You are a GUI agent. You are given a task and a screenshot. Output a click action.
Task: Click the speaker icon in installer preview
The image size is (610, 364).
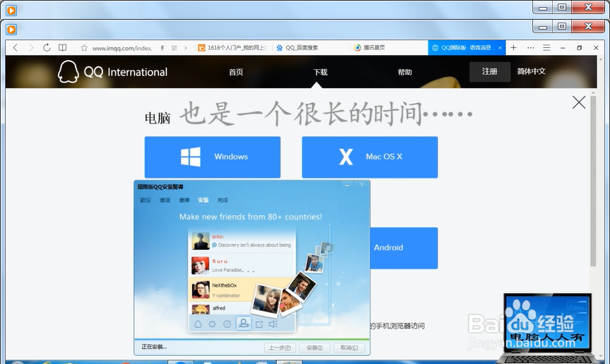coord(273,324)
